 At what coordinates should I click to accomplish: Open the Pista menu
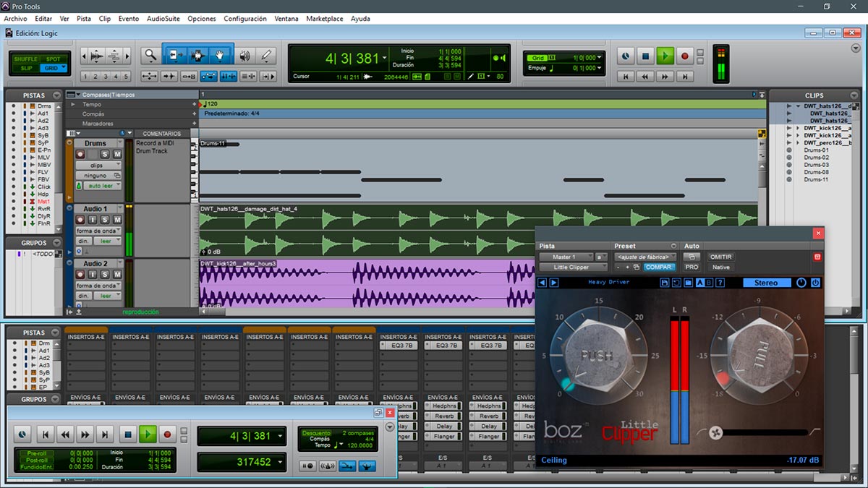(x=83, y=19)
